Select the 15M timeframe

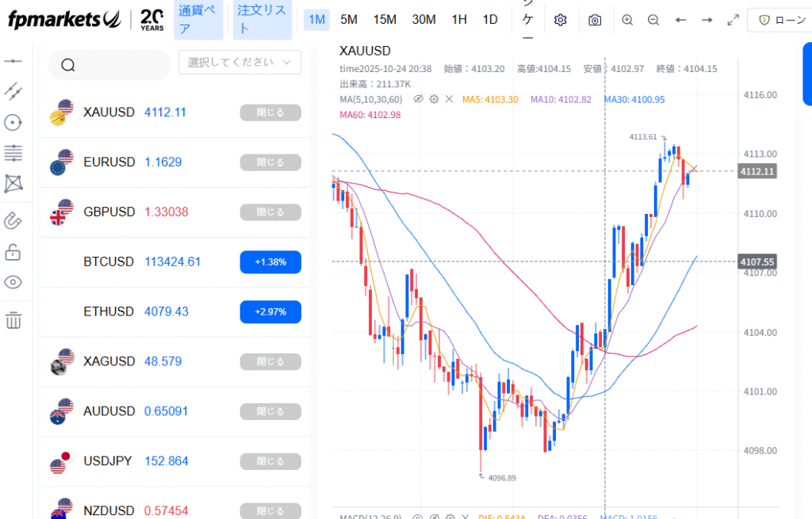pyautogui.click(x=385, y=20)
